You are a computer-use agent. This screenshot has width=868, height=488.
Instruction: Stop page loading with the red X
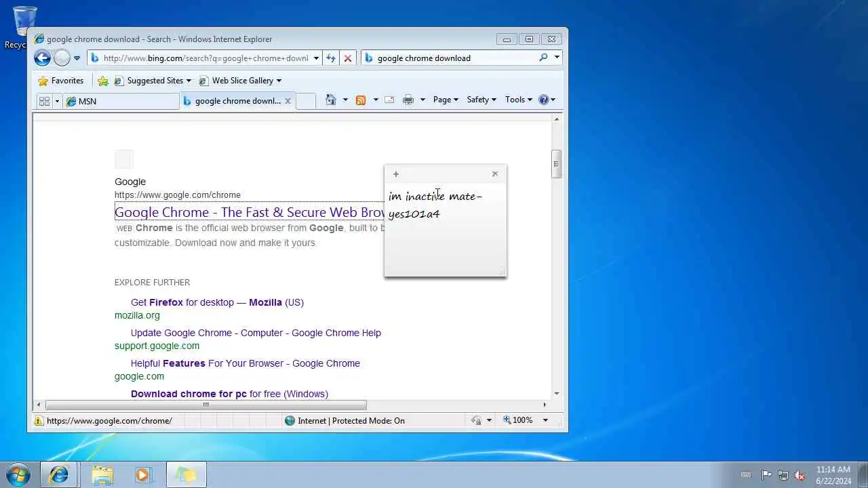click(348, 58)
